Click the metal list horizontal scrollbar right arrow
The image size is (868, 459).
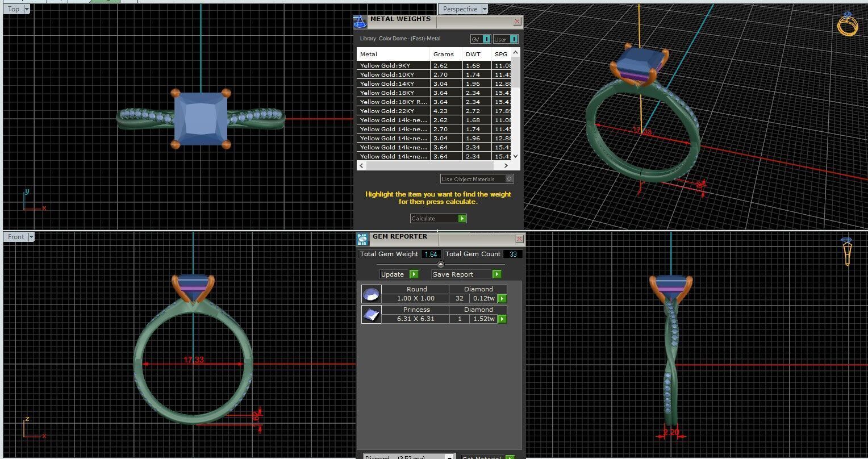(506, 165)
